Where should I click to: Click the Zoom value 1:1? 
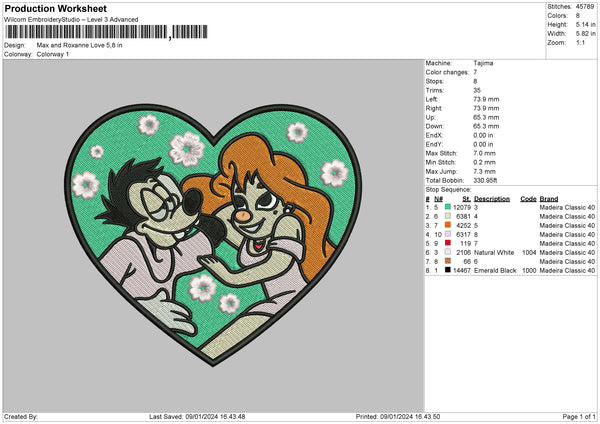tap(580, 42)
